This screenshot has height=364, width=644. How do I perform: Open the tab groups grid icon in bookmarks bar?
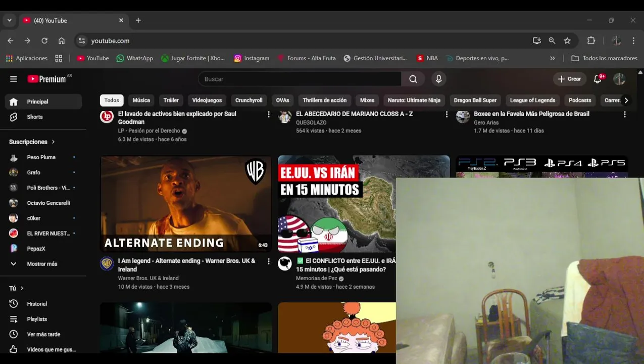tap(59, 58)
